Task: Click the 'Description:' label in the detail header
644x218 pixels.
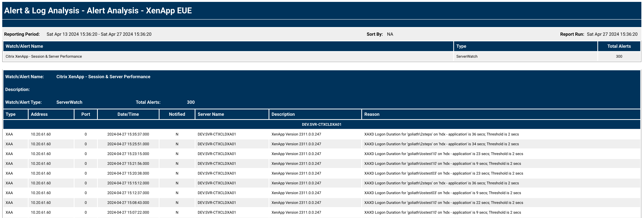Action: coord(17,89)
